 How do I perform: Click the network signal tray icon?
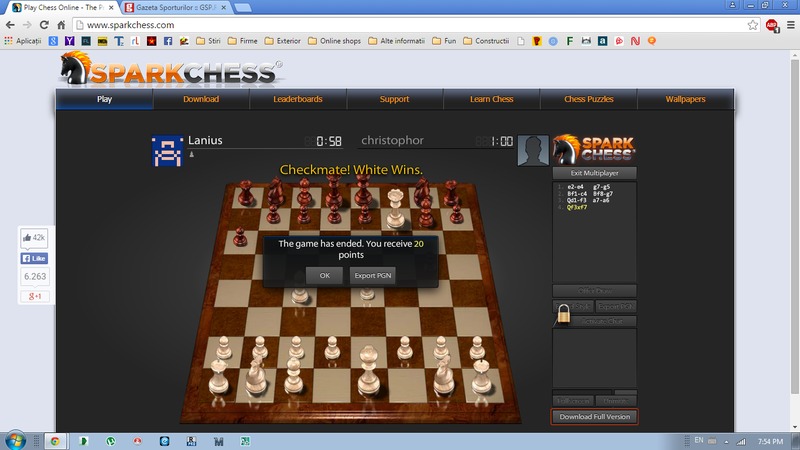[741, 441]
